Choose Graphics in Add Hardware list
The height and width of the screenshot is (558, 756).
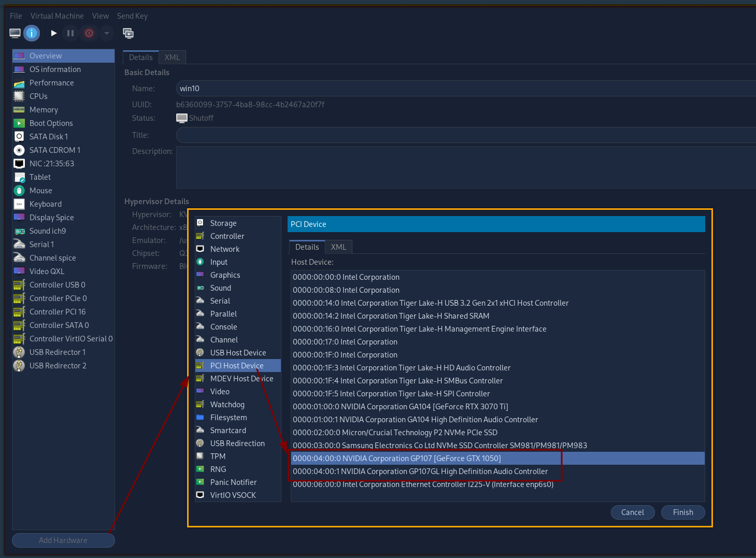[x=238, y=275]
